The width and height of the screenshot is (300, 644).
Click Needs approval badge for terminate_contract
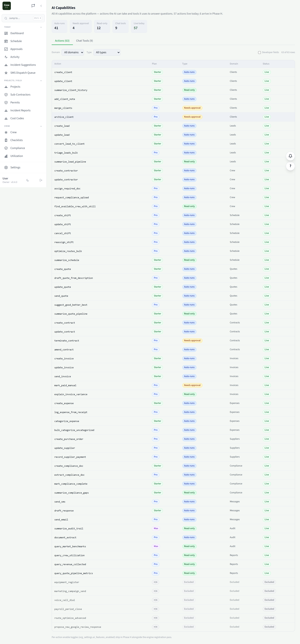point(192,341)
